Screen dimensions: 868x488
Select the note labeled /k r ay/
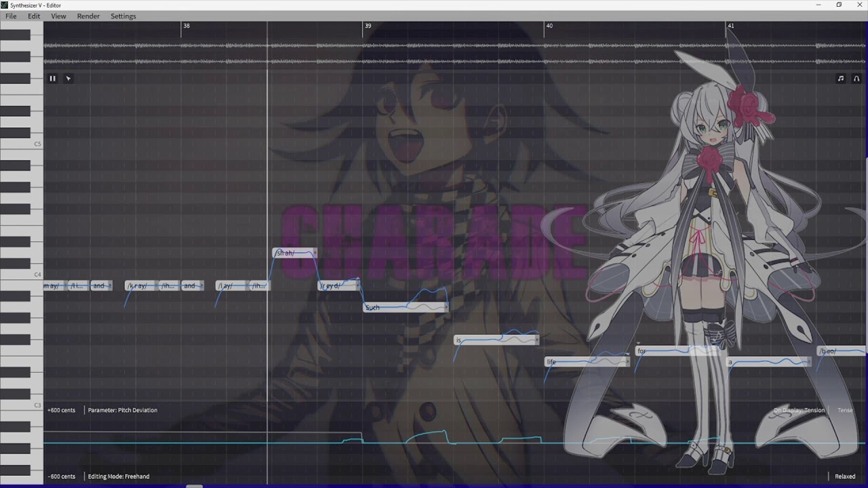coord(141,285)
